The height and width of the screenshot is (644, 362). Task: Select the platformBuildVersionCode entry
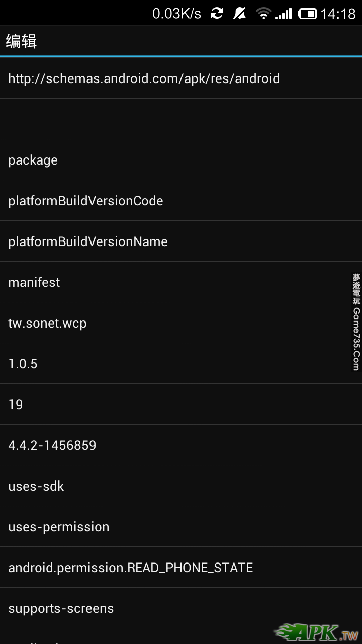(85, 201)
